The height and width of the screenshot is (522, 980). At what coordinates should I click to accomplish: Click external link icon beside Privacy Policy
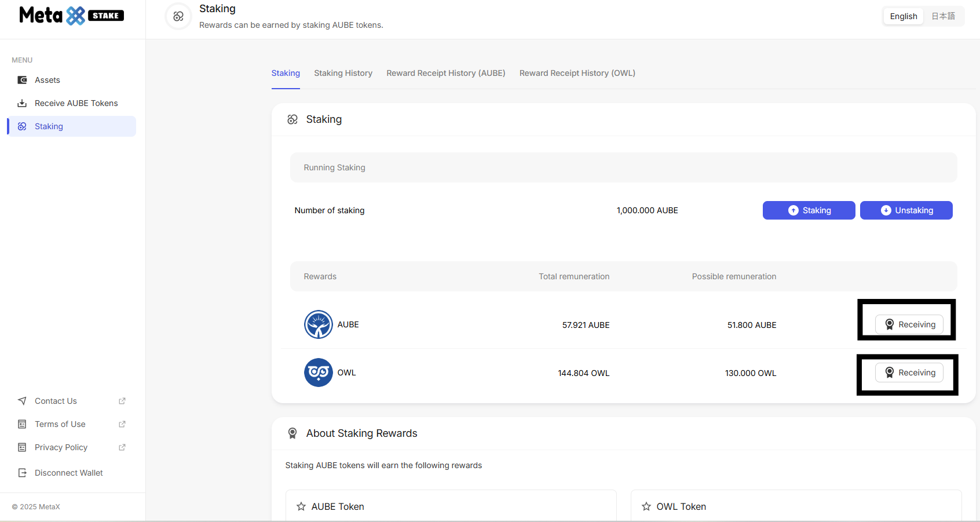tap(122, 447)
